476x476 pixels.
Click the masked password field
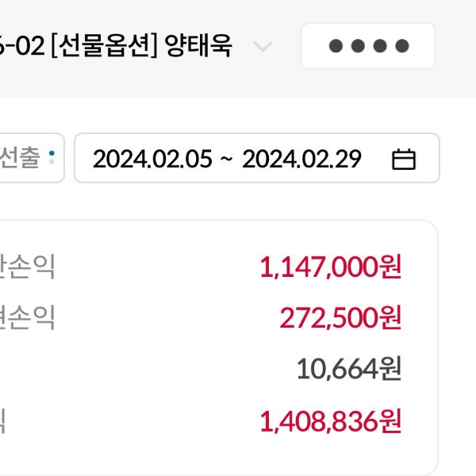click(x=368, y=46)
